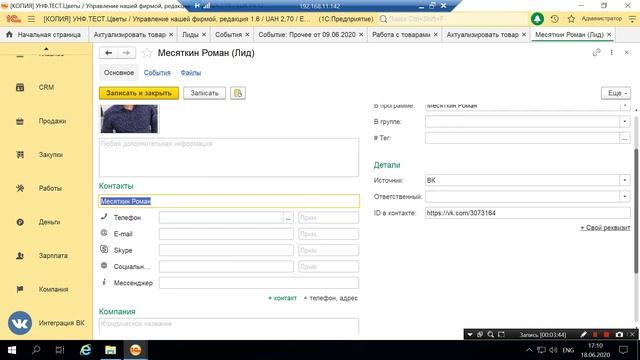Click the volume speaker tray icon
This screenshot has width=640, height=360.
coord(553,350)
